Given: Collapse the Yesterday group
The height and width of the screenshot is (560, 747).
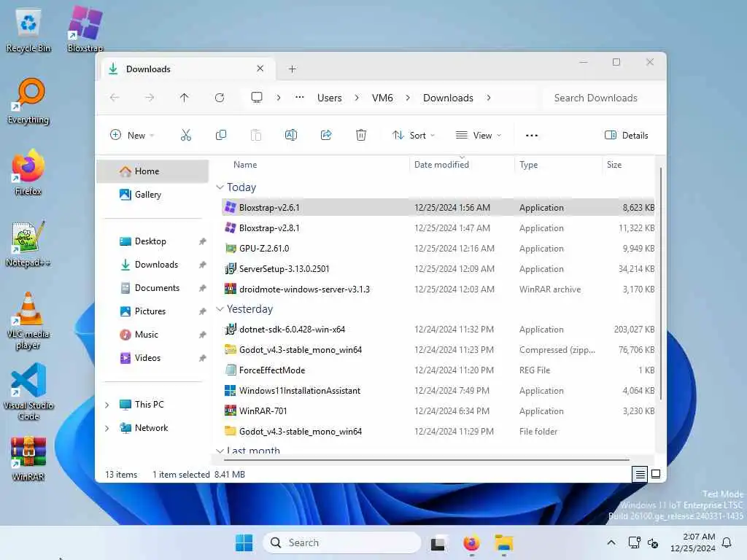Looking at the screenshot, I should point(220,309).
